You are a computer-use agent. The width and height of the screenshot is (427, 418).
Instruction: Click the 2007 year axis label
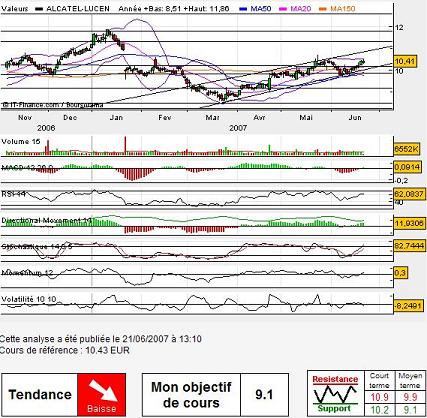click(x=238, y=128)
